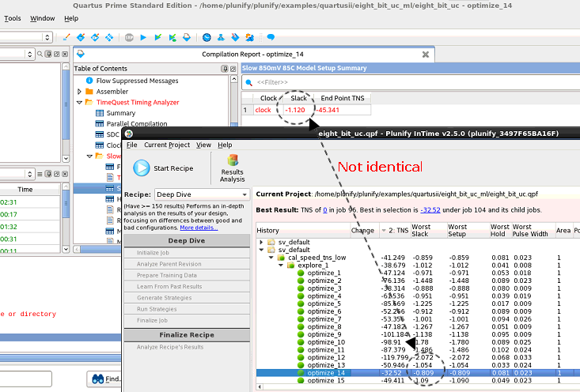Image resolution: width=580 pixels, height=392 pixels.
Task: Click the speech bubble toolbar icon
Action: [x=271, y=37]
